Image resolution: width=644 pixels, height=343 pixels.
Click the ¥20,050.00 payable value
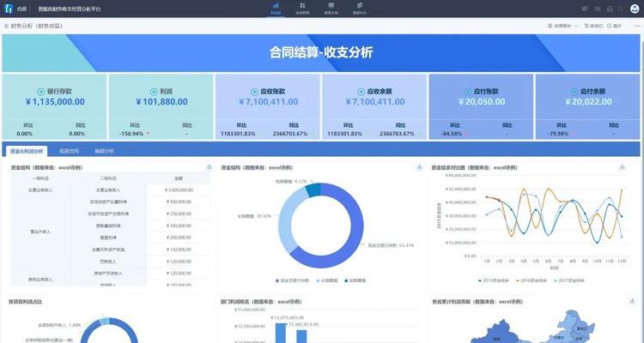482,102
